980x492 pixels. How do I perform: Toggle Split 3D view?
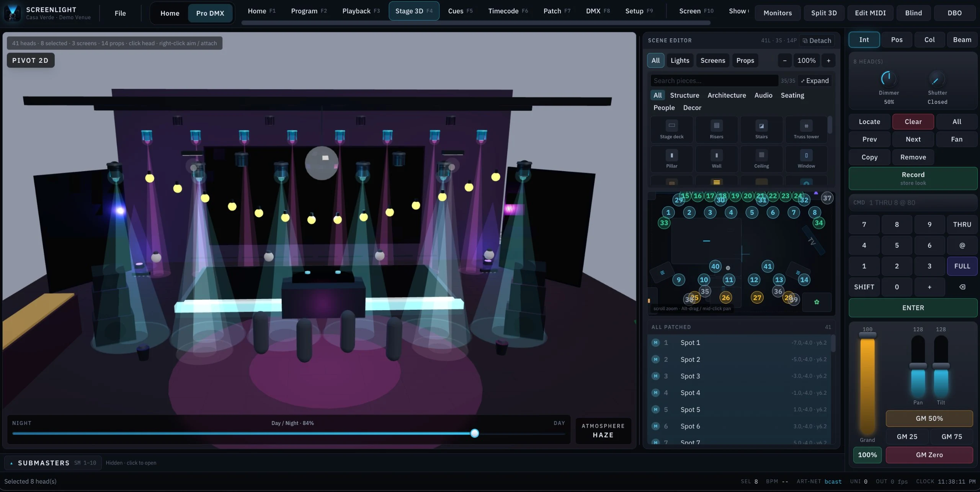(x=824, y=13)
